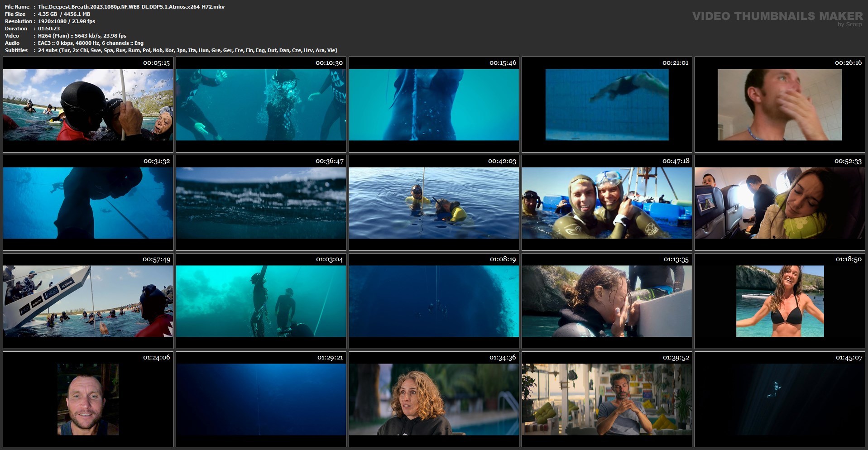
Task: Click the timestamp label 00:52:33
Action: pyautogui.click(x=848, y=161)
